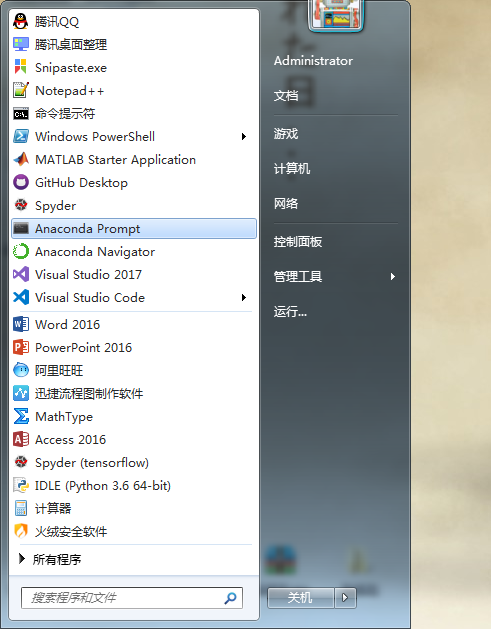Open the shutdown options arrow beside 关机
The width and height of the screenshot is (491, 629).
tap(345, 598)
